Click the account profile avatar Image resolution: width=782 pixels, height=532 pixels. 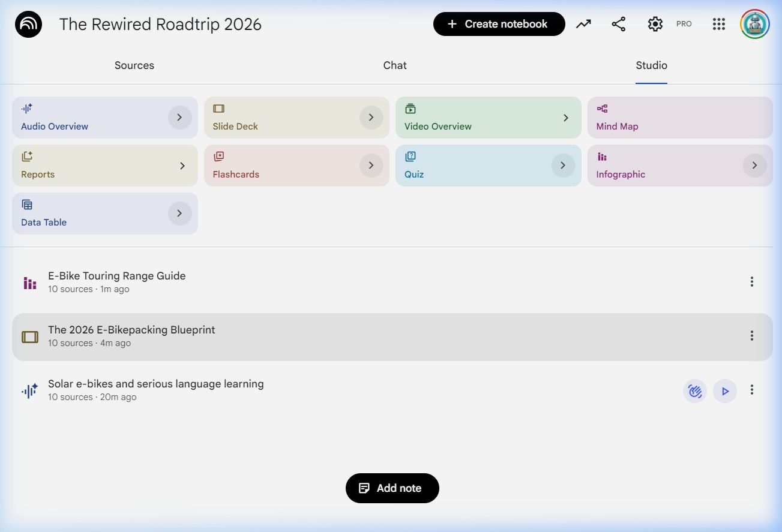pyautogui.click(x=755, y=24)
